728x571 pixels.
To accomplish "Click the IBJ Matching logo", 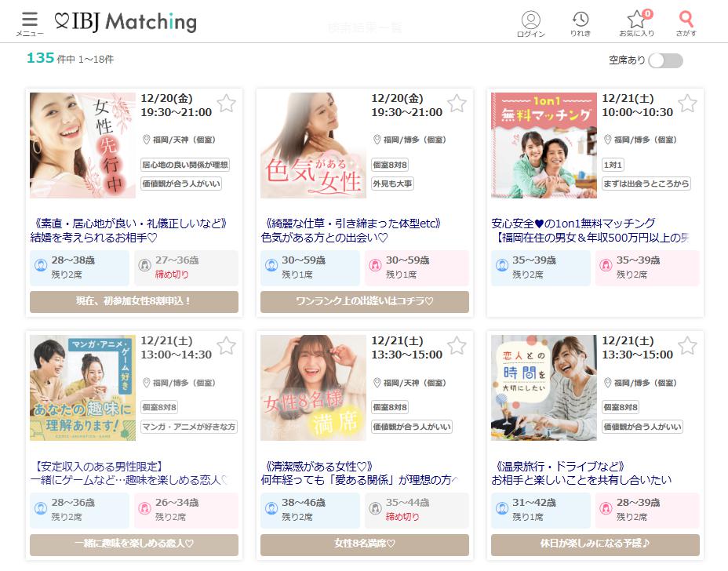I will click(x=126, y=21).
